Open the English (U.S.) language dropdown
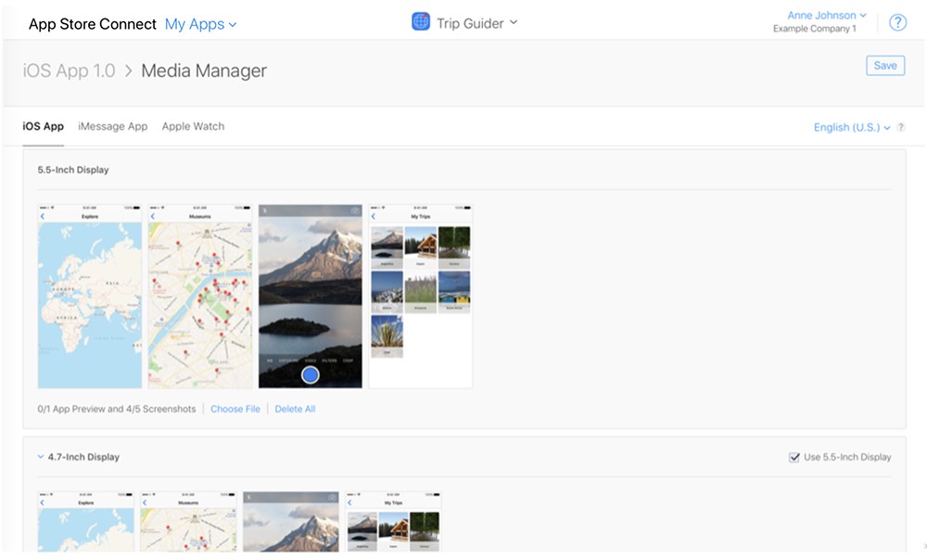 point(851,127)
